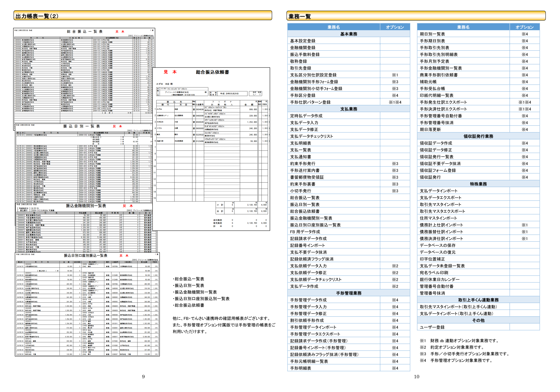Select the 支払データチェックリスト row
560x392 pixels.
tap(349, 136)
